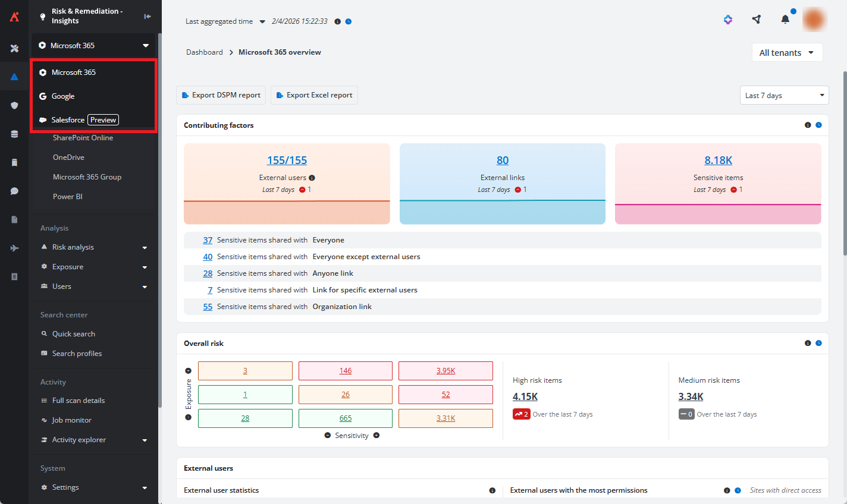The image size is (847, 504).
Task: Open 55 items shared with Organization link
Action: point(208,307)
